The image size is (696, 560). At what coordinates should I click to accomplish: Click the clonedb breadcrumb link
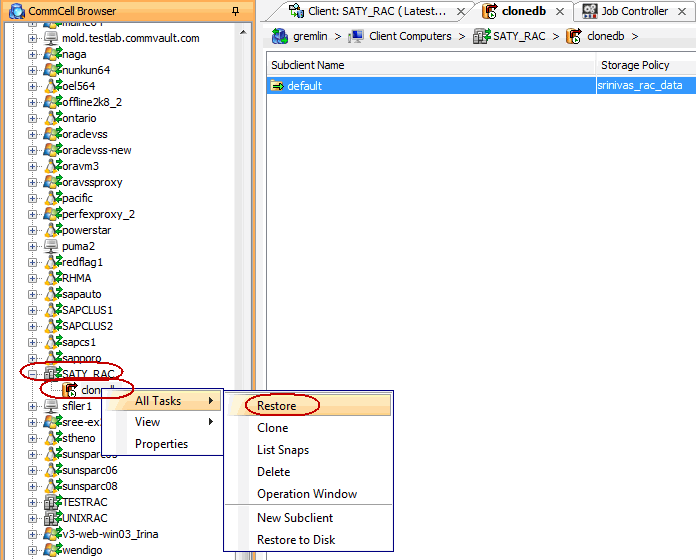pos(605,36)
